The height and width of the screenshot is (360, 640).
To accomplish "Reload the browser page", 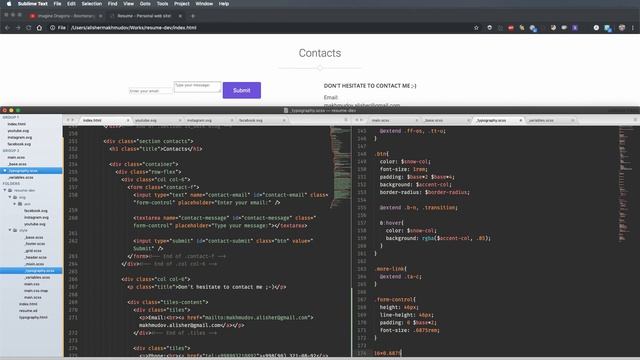I will (x=29, y=28).
